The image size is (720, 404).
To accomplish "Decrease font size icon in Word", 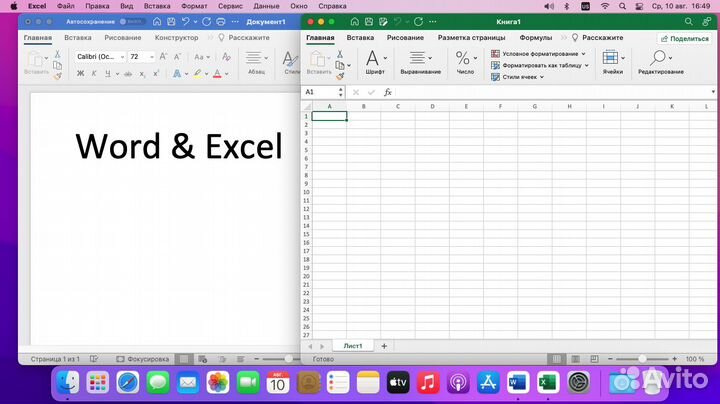I will point(177,56).
